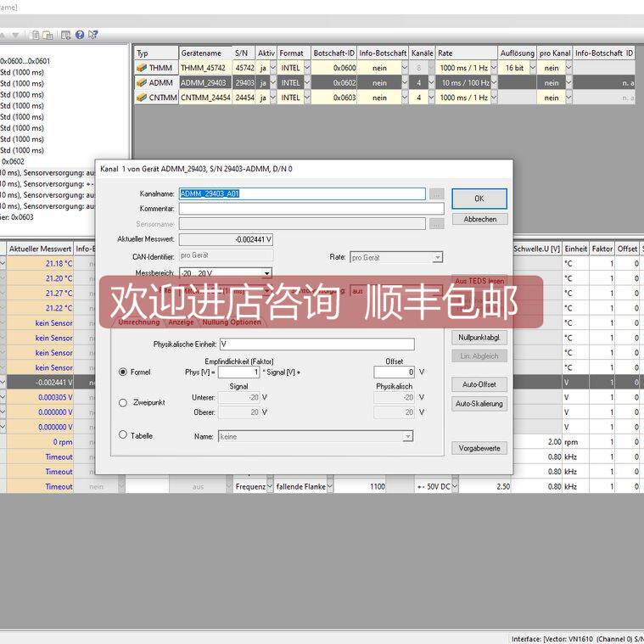This screenshot has width=644, height=644.
Task: Open the configuration list toolbar icon
Action: tap(65, 36)
